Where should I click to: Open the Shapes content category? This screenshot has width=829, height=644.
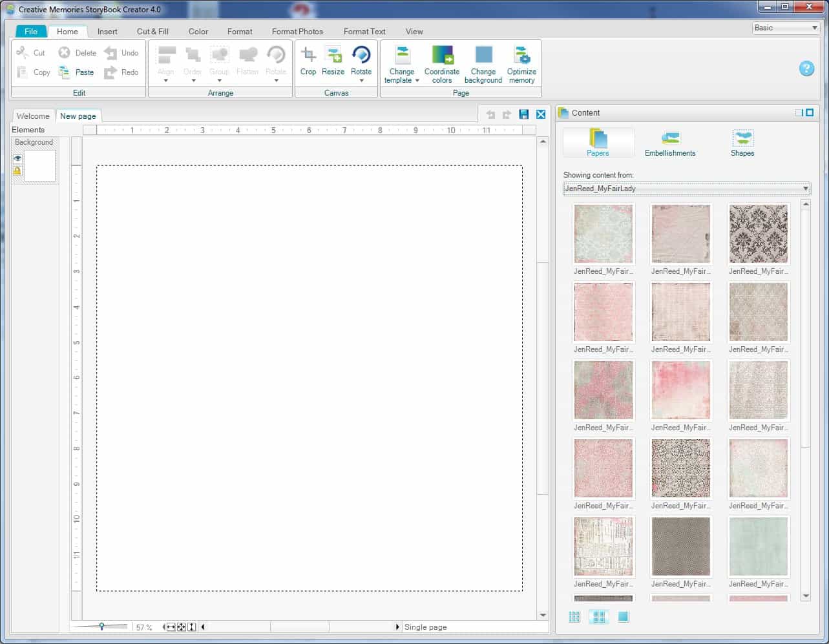click(x=742, y=143)
